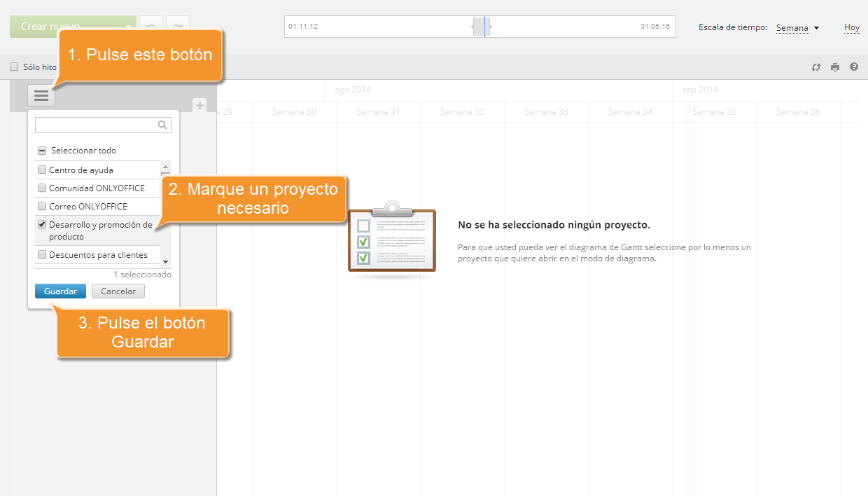The width and height of the screenshot is (868, 496).
Task: Click the 01.11.12 start date on timeline
Action: [x=303, y=27]
